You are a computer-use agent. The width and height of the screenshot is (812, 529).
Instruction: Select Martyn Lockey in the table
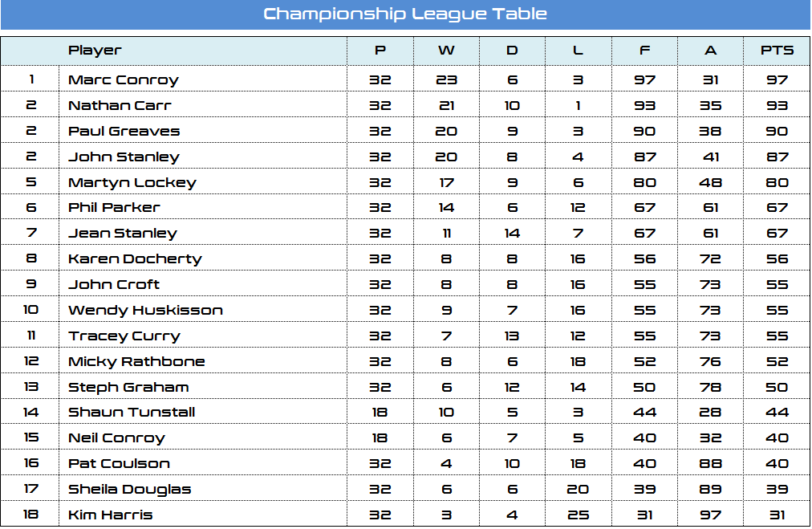(x=132, y=182)
